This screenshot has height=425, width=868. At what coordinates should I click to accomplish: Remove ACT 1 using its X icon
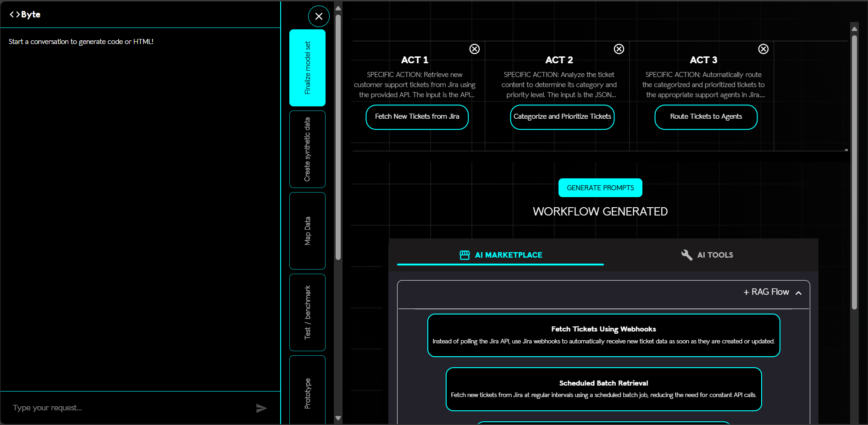coord(475,49)
